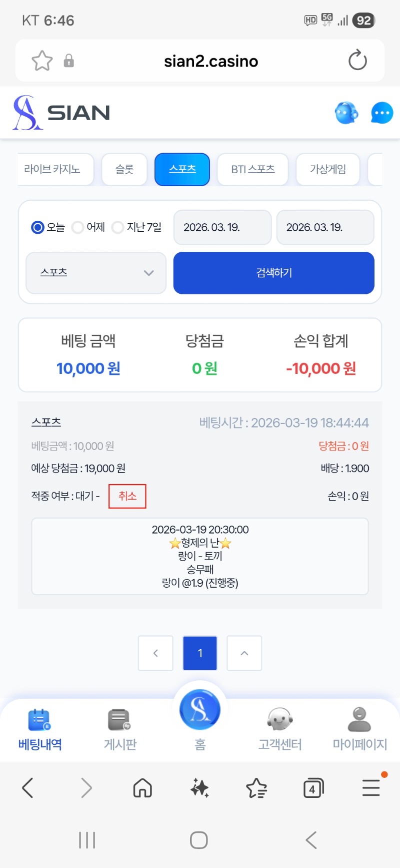Click the up chevron pagination button
The image size is (400, 868).
244,653
